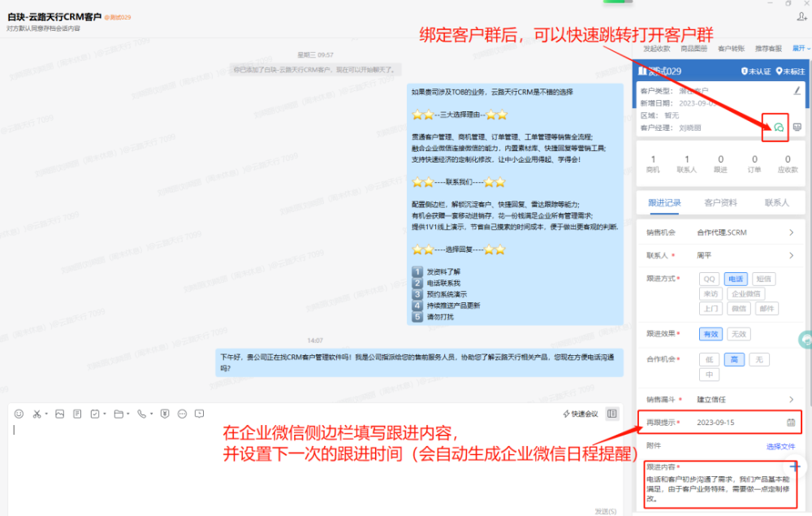Open 客户转账 in the sidebar toolbar
812x516 pixels.
[732, 48]
